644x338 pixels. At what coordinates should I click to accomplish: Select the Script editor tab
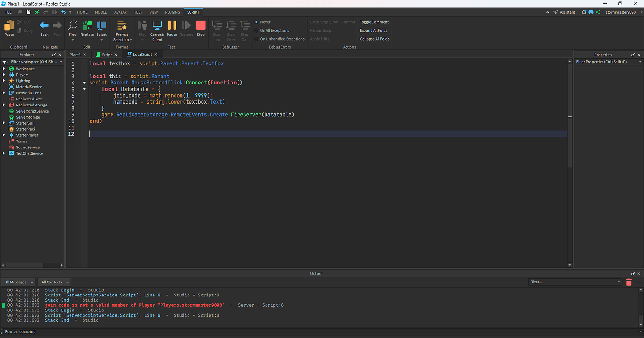tap(106, 54)
